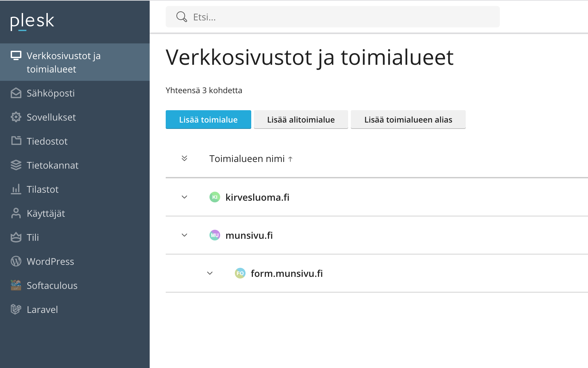Click the Lisää toimialue button
The image size is (588, 368).
(x=208, y=119)
